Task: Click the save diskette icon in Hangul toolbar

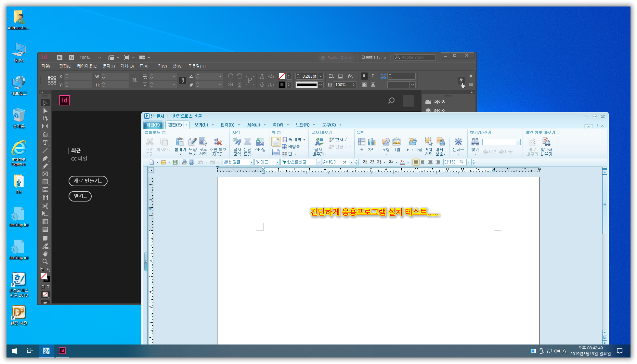Action: coord(175,162)
